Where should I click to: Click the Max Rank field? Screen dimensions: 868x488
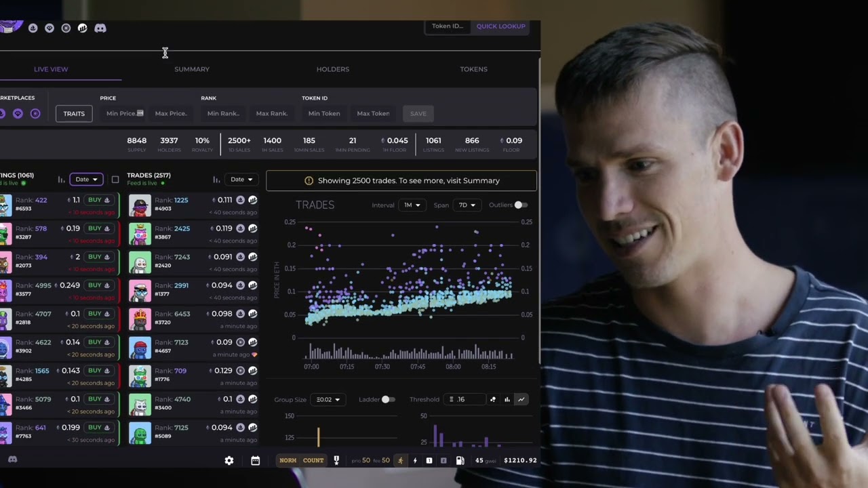click(272, 113)
